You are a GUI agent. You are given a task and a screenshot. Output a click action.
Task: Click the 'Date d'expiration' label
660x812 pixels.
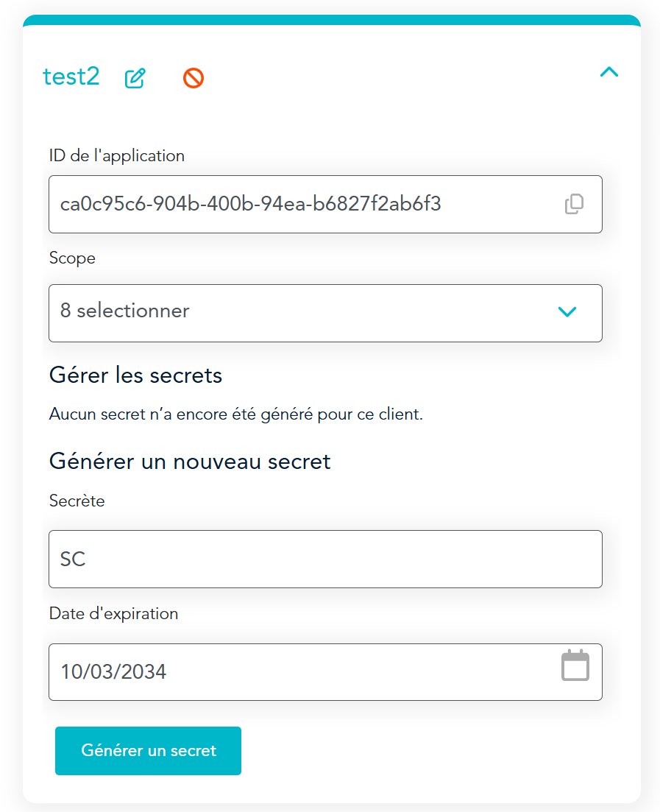point(114,613)
